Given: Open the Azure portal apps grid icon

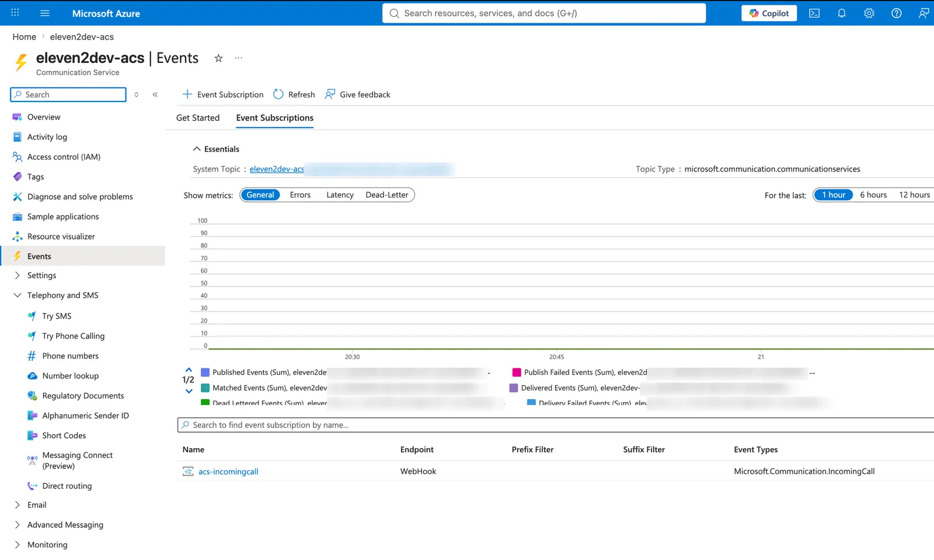Looking at the screenshot, I should pyautogui.click(x=15, y=13).
